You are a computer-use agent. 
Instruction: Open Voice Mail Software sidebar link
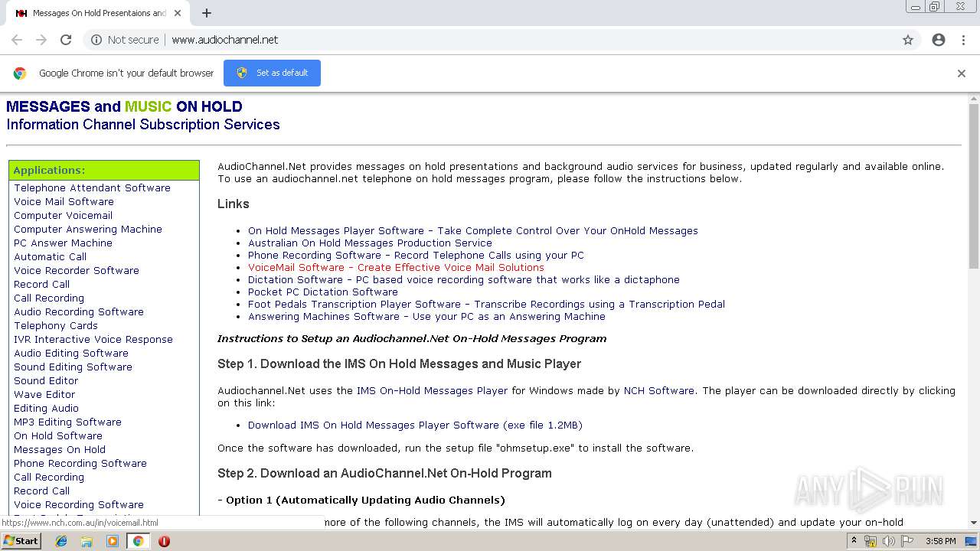pyautogui.click(x=64, y=201)
